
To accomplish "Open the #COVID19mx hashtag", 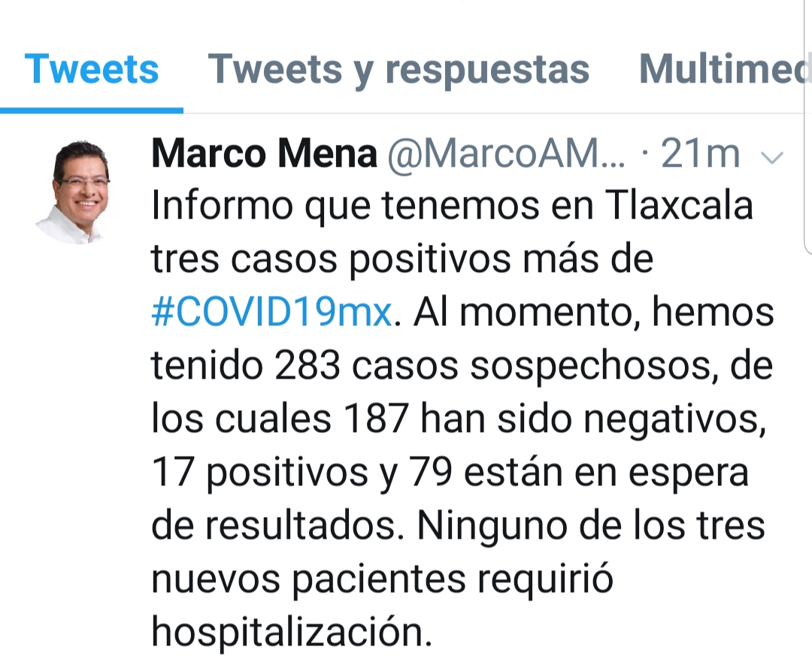I will pos(272,313).
